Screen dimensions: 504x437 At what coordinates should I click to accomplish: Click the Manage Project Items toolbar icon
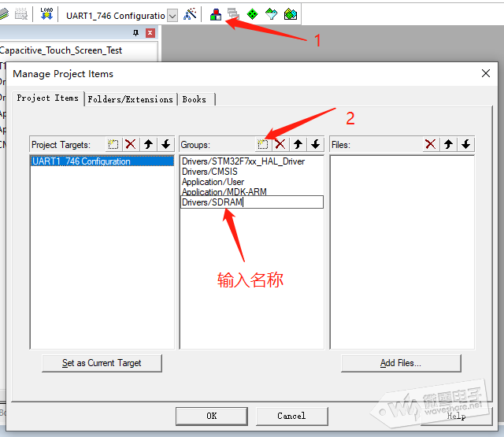pyautogui.click(x=215, y=14)
